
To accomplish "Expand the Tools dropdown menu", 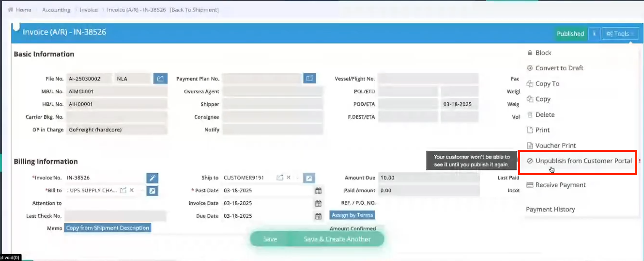I will point(620,33).
